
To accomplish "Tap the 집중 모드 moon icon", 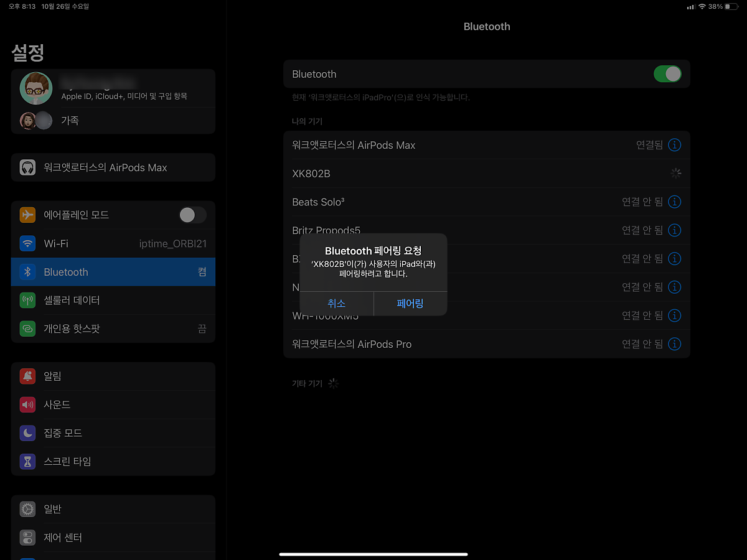I will [x=27, y=433].
